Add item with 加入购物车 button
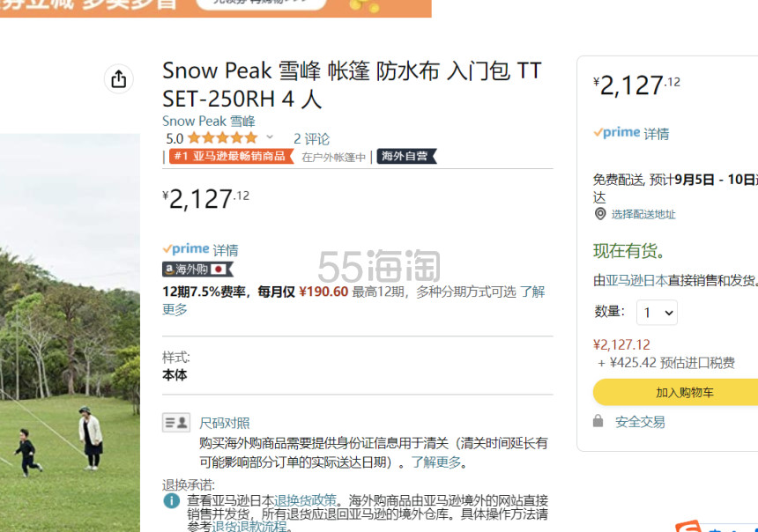 click(x=675, y=393)
